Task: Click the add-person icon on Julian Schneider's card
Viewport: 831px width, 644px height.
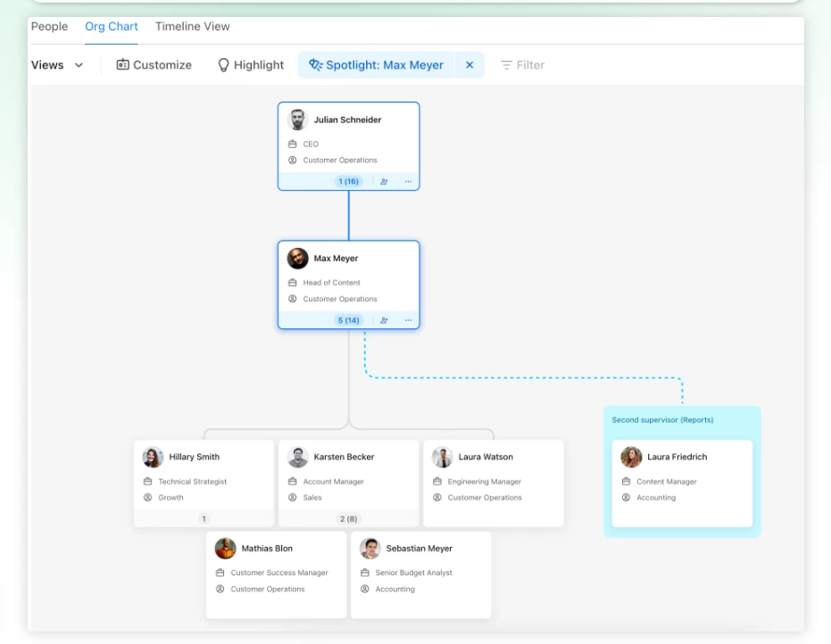Action: point(384,181)
